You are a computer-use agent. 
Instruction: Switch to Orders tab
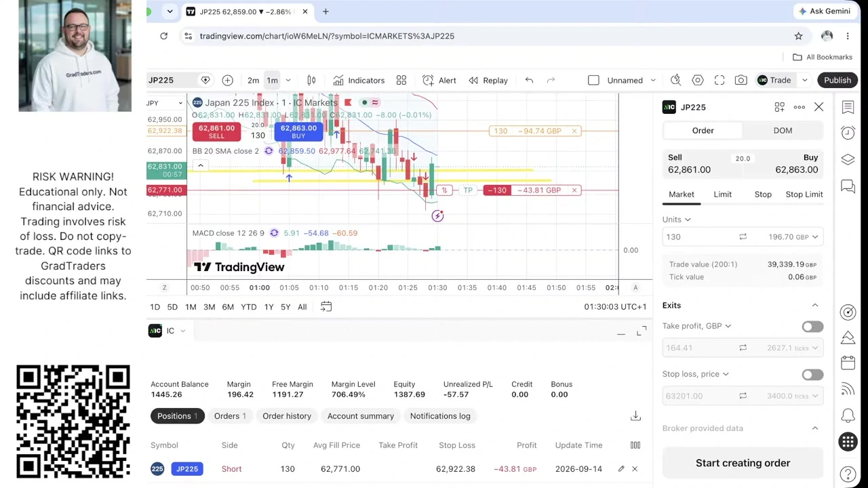coord(230,416)
